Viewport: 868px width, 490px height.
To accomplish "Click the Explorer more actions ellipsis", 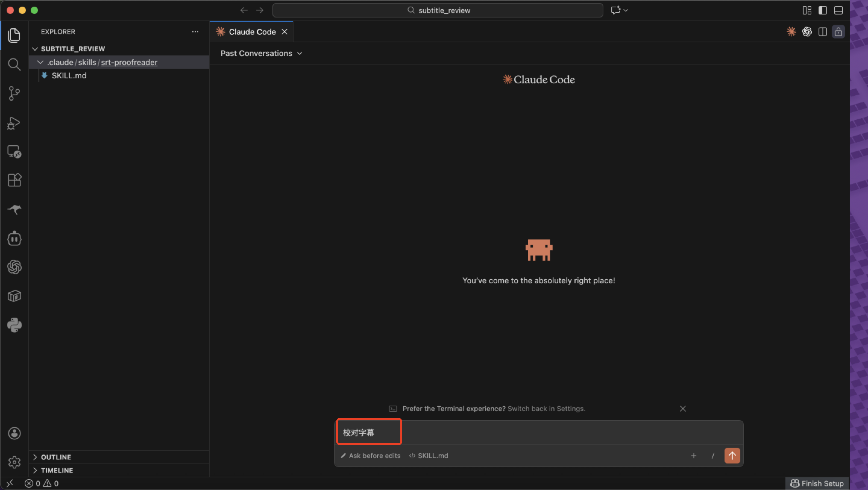I will [195, 32].
